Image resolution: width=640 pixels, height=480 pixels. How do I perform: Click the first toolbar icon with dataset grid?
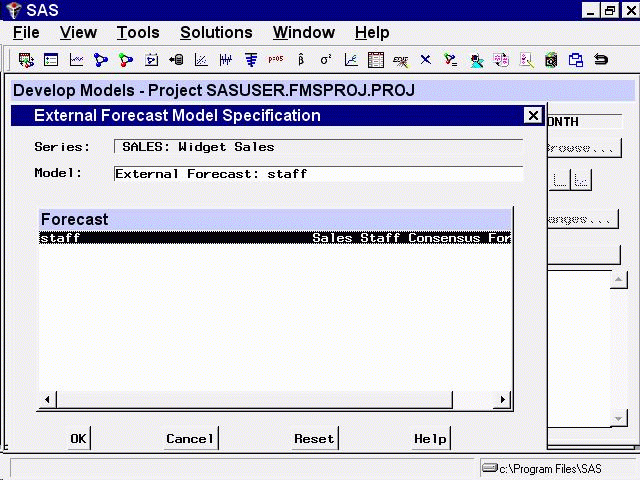pyautogui.click(x=26, y=60)
